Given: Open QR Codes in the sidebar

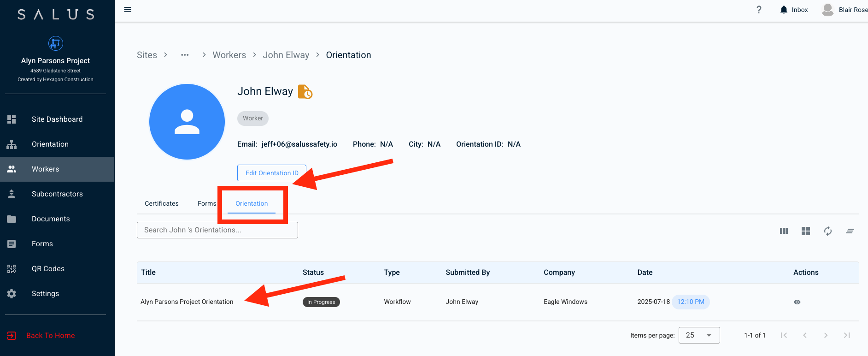Looking at the screenshot, I should (48, 269).
